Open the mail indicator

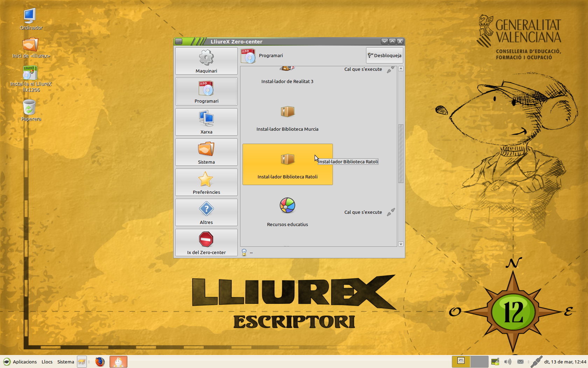pos(520,362)
